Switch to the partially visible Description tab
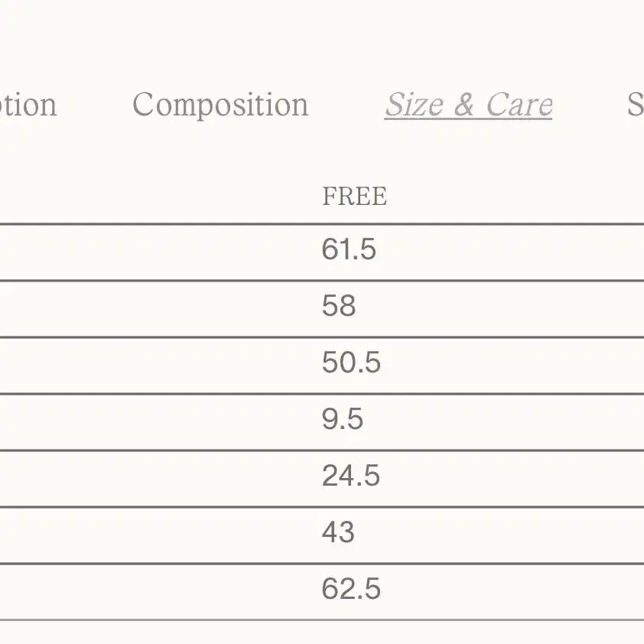 pos(28,106)
